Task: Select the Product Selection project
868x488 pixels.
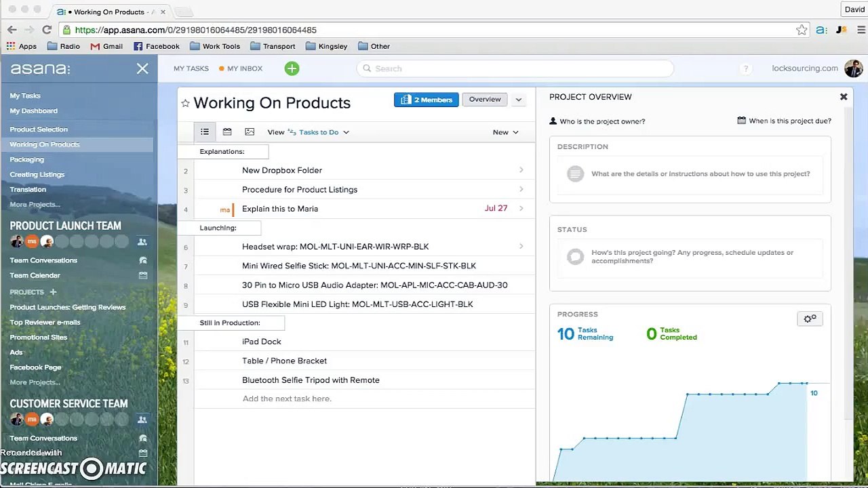Action: (x=39, y=129)
